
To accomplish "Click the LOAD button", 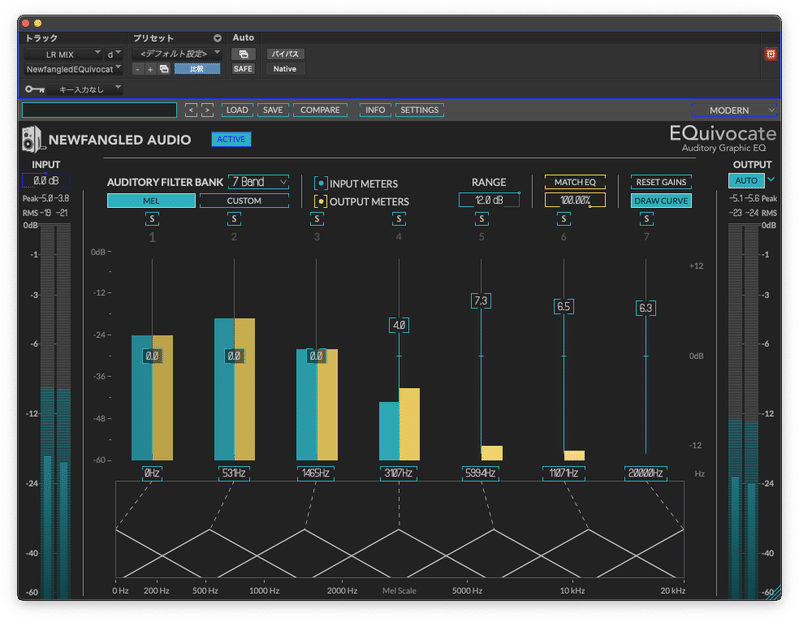I will pos(237,110).
